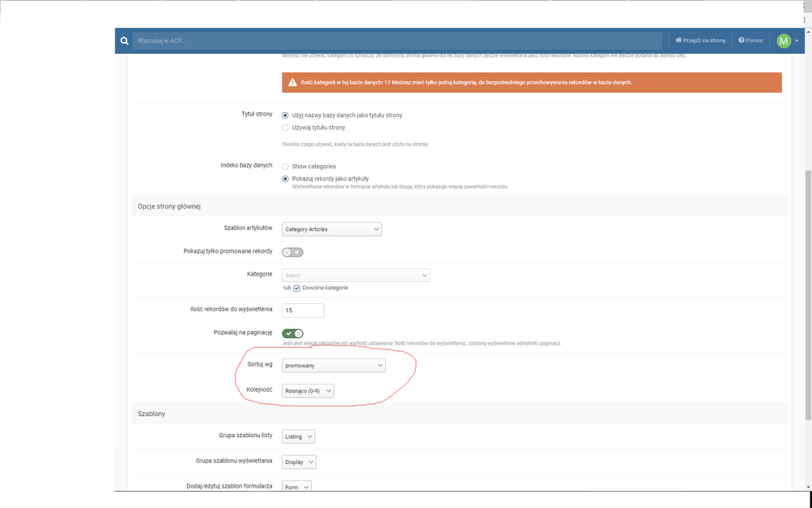
Task: Disable the 'Pozwalaj na paginację' toggle
Action: pyautogui.click(x=292, y=333)
